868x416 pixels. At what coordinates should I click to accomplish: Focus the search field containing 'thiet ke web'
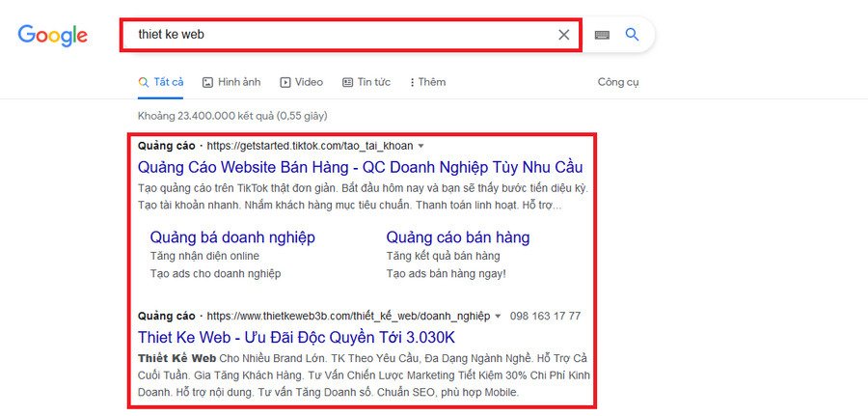(351, 35)
